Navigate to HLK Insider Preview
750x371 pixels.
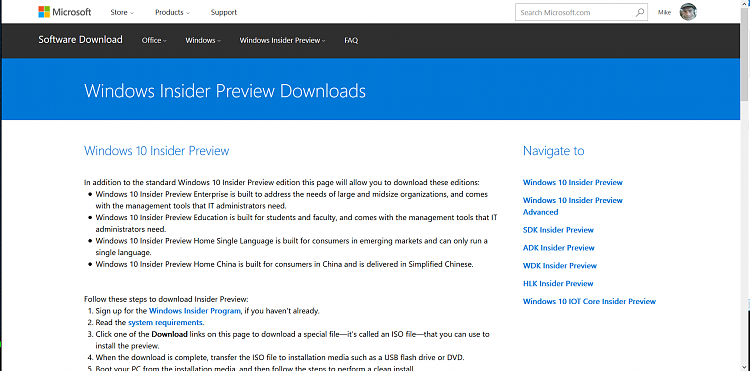(x=558, y=284)
